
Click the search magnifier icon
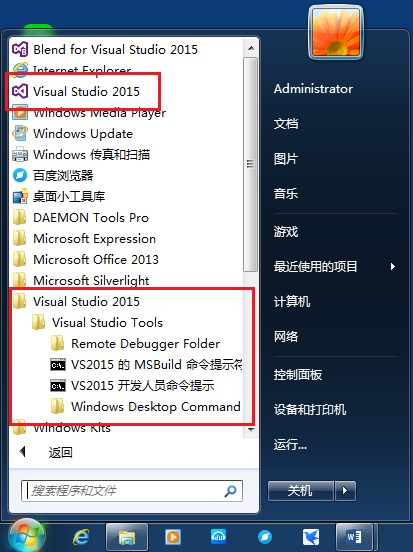point(230,491)
